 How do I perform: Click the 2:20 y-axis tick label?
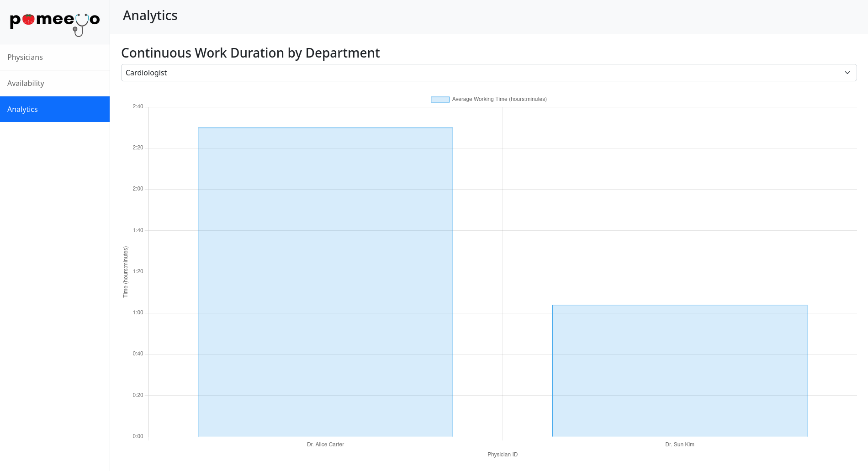click(138, 148)
